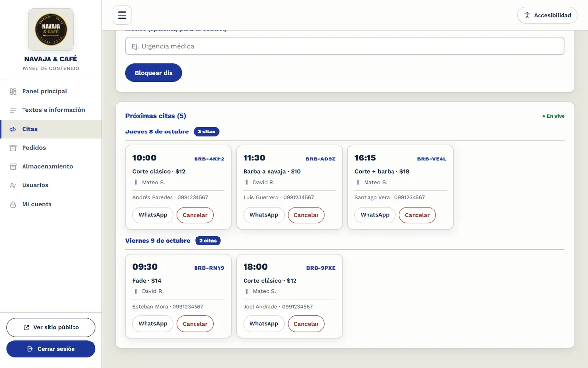Click the 10:00 appointment time
588x368 pixels.
[145, 158]
